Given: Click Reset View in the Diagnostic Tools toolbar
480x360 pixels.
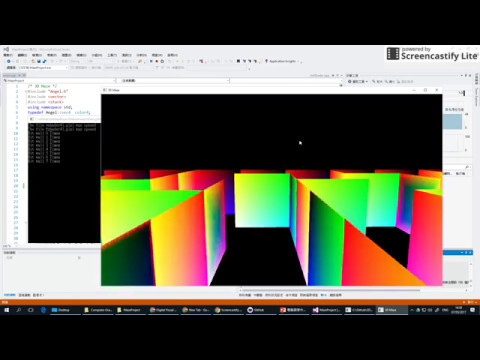Looking at the screenshot, I should (405, 81).
